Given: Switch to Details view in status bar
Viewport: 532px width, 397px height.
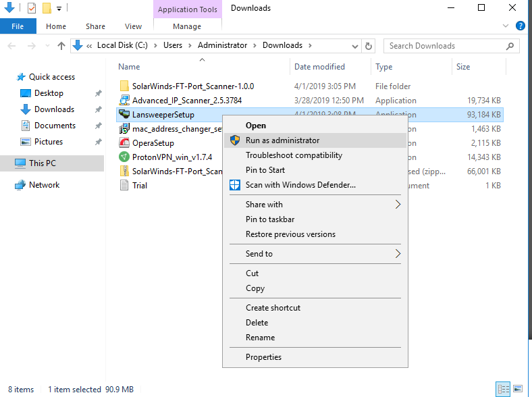Looking at the screenshot, I should pyautogui.click(x=503, y=389).
